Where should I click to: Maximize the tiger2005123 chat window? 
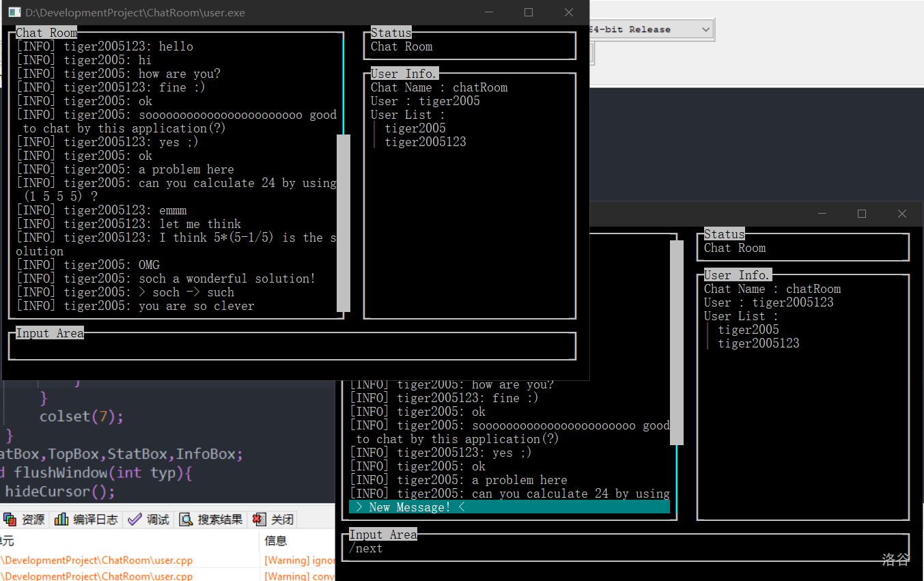(862, 214)
